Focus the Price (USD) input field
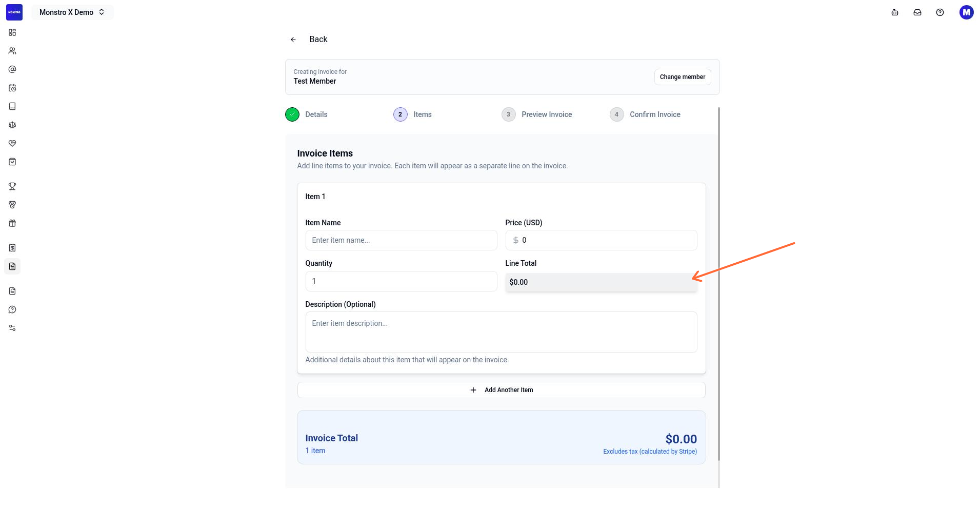 [x=602, y=240]
